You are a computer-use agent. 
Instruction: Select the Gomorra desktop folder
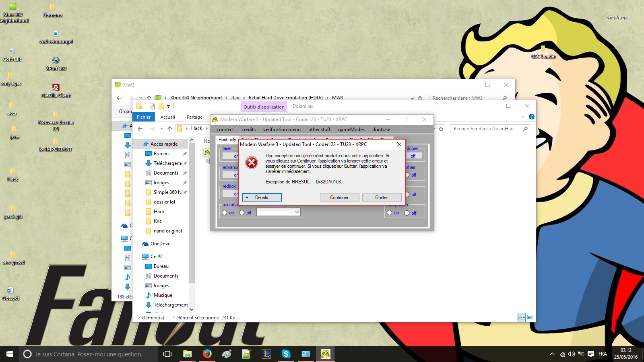click(52, 11)
